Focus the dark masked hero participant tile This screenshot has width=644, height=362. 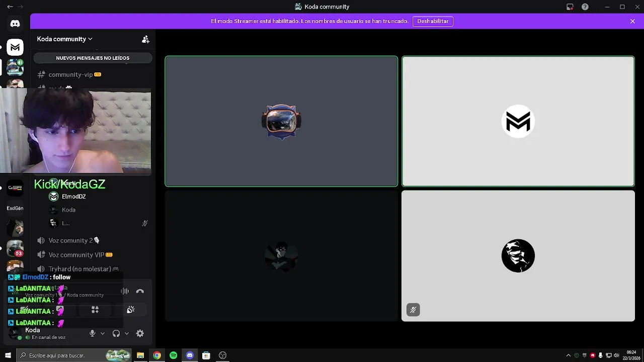[x=281, y=256]
